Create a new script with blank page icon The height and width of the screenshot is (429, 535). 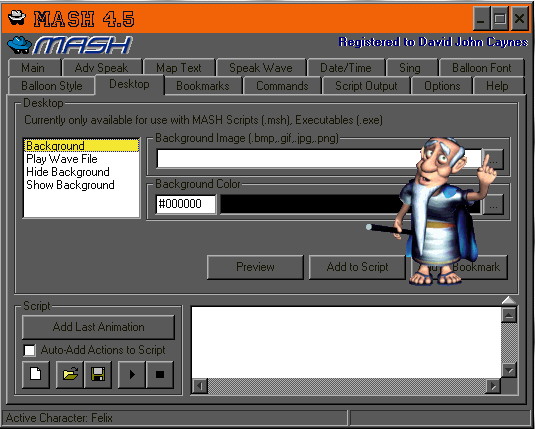pyautogui.click(x=36, y=374)
